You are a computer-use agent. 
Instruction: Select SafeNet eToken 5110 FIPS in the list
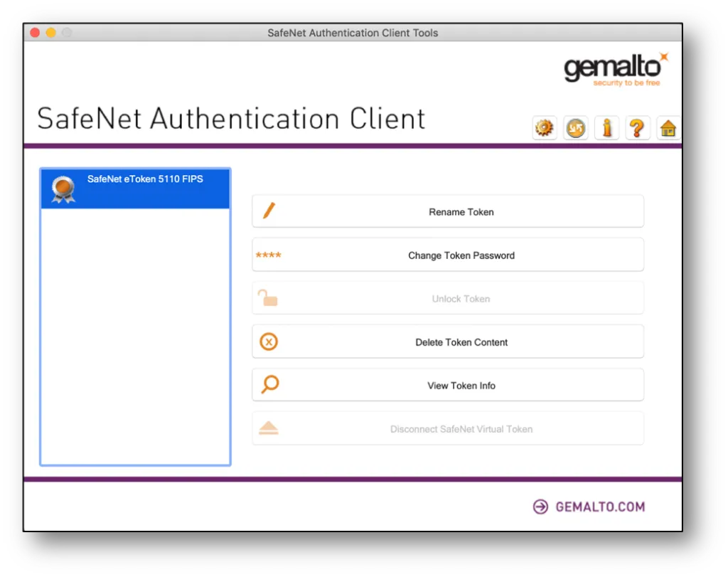(x=145, y=179)
